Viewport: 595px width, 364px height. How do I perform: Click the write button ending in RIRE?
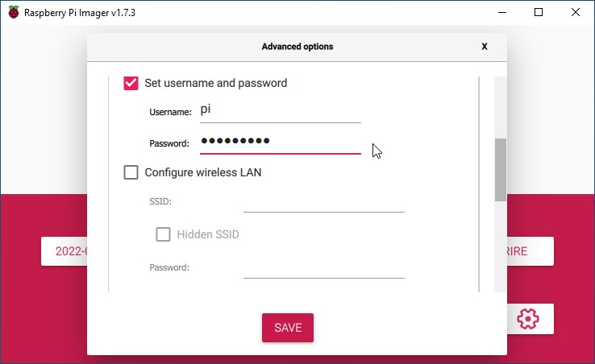tap(531, 251)
